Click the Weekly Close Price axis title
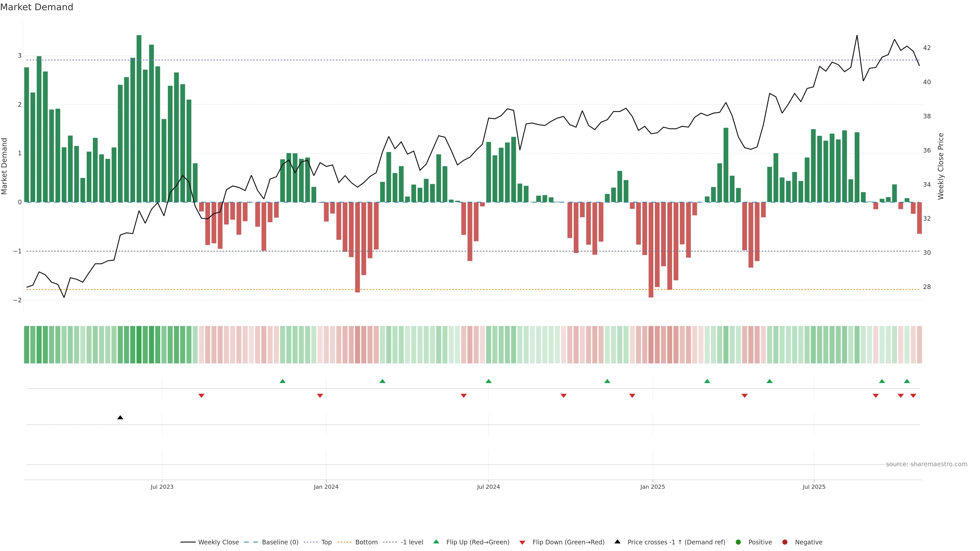The width and height of the screenshot is (980, 551). point(941,166)
